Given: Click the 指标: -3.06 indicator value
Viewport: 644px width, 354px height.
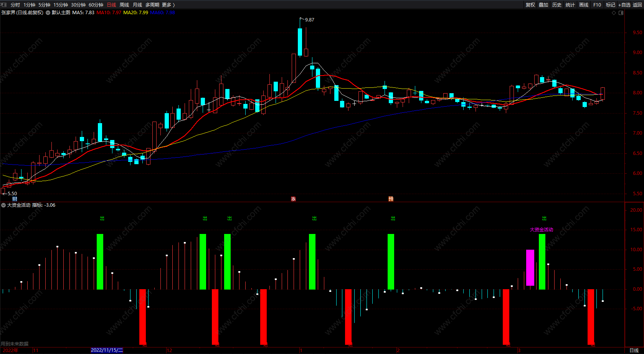Looking at the screenshot, I should (x=44, y=205).
